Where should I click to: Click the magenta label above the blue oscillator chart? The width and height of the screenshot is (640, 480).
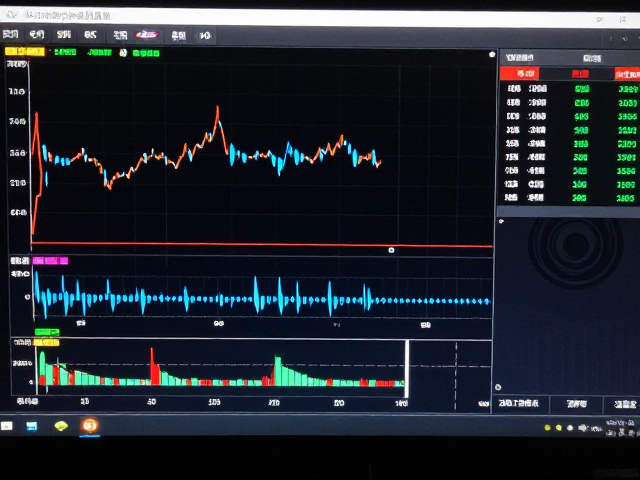50,261
